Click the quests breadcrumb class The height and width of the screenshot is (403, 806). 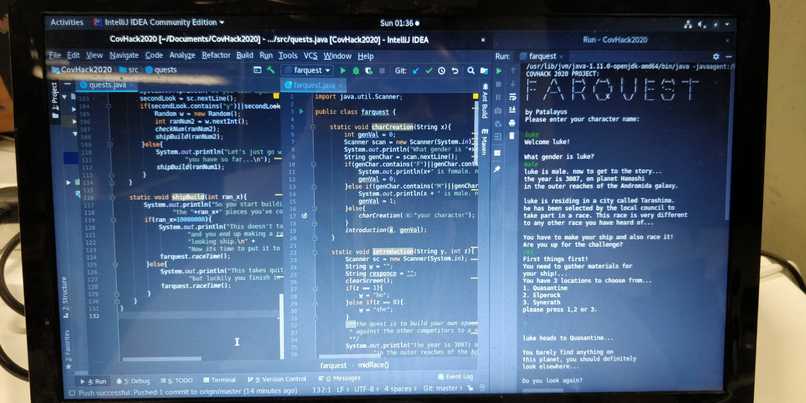coord(161,70)
